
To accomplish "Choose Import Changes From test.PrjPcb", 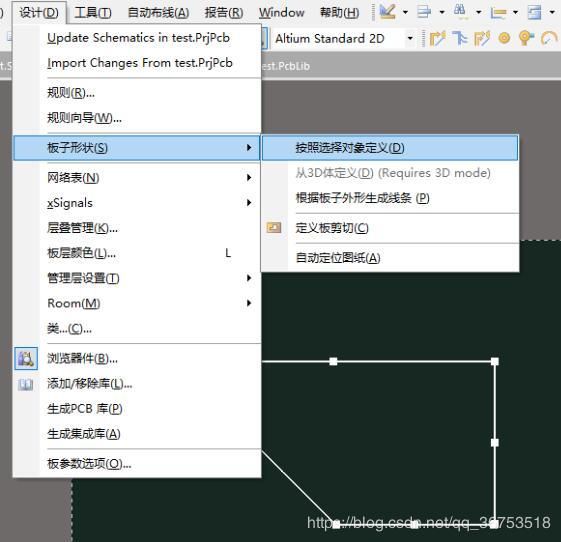I will pyautogui.click(x=137, y=63).
